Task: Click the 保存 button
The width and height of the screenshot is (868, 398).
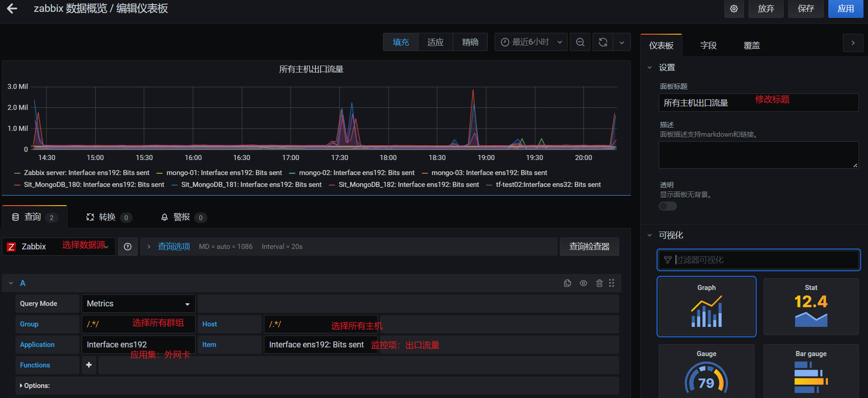Action: (x=806, y=9)
